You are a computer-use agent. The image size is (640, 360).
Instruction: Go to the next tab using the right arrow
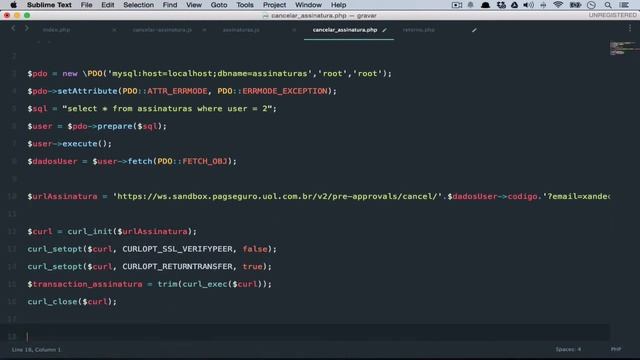tap(27, 28)
